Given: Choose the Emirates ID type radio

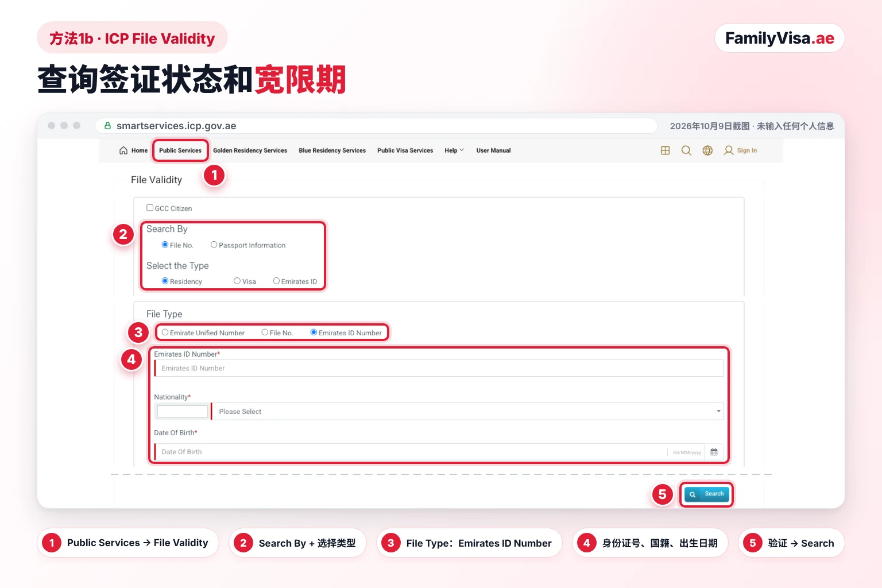Looking at the screenshot, I should [x=276, y=281].
